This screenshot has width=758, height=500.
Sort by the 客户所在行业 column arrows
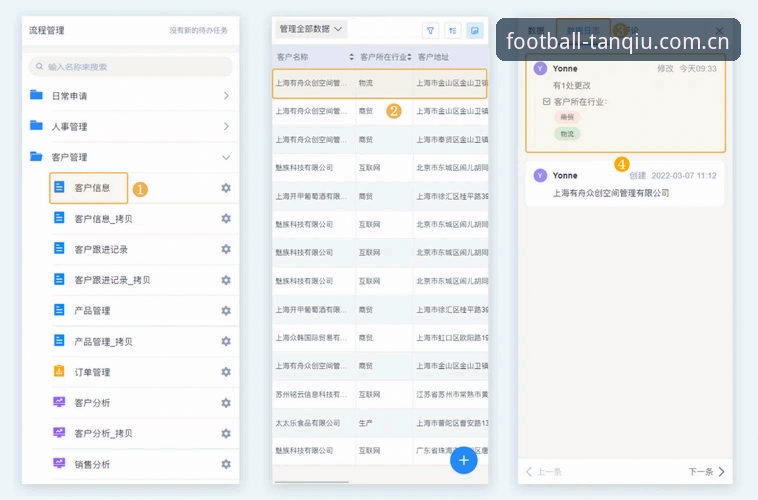(x=409, y=57)
